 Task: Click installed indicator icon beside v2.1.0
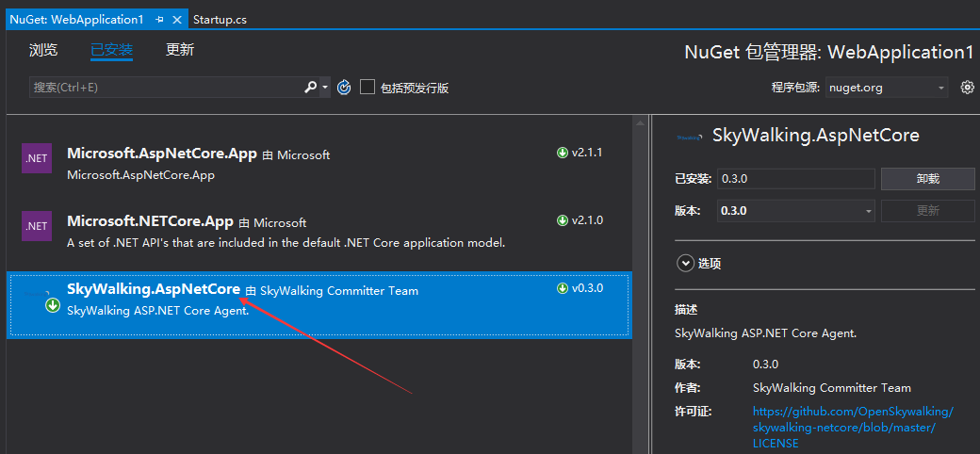tap(562, 220)
